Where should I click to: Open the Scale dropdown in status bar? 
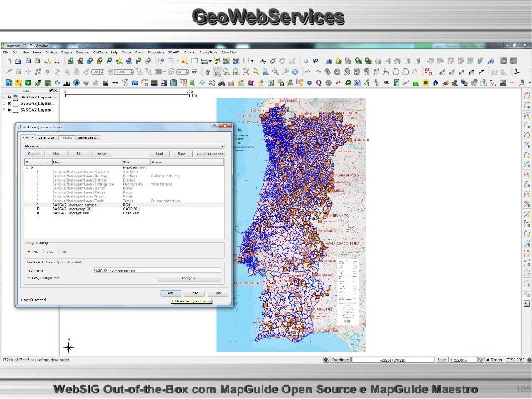pyautogui.click(x=464, y=360)
